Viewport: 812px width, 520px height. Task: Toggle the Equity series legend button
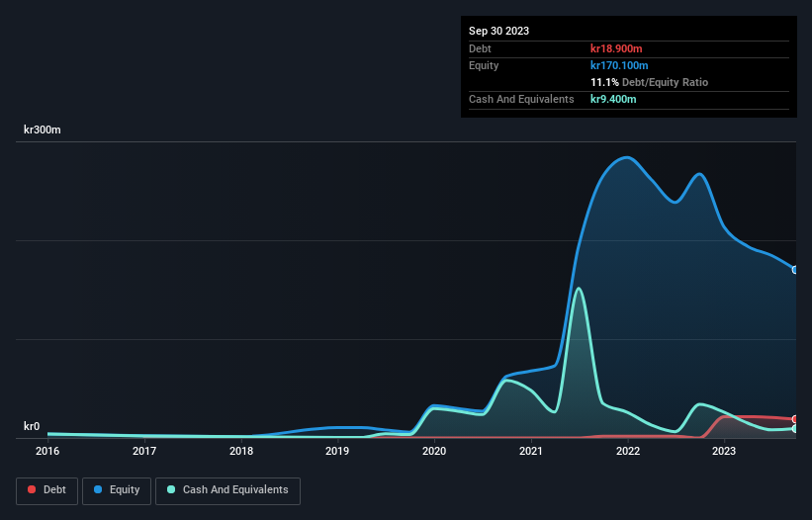pyautogui.click(x=117, y=490)
